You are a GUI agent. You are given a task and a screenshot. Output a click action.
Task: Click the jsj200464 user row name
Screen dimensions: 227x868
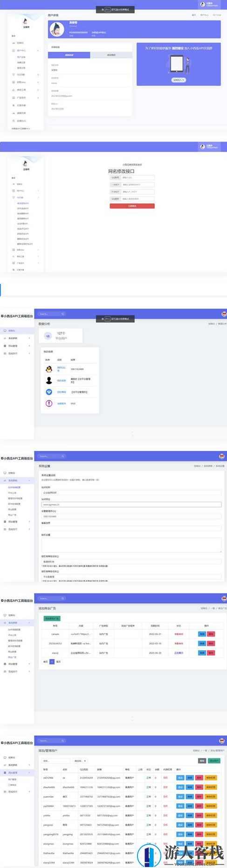point(48,806)
